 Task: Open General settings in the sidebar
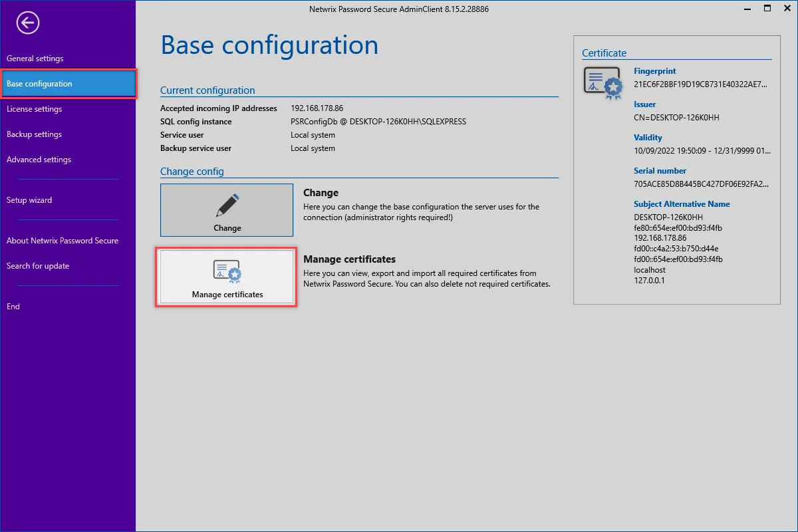pos(35,59)
